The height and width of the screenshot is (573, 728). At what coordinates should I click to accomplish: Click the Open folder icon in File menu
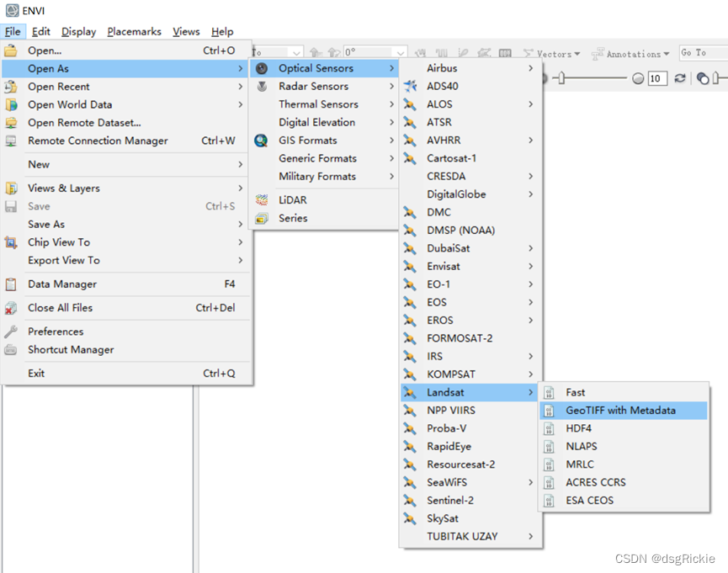pyautogui.click(x=11, y=50)
